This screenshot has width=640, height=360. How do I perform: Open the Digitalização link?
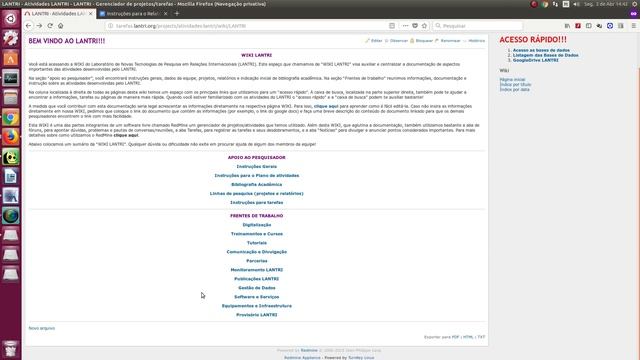(257, 225)
